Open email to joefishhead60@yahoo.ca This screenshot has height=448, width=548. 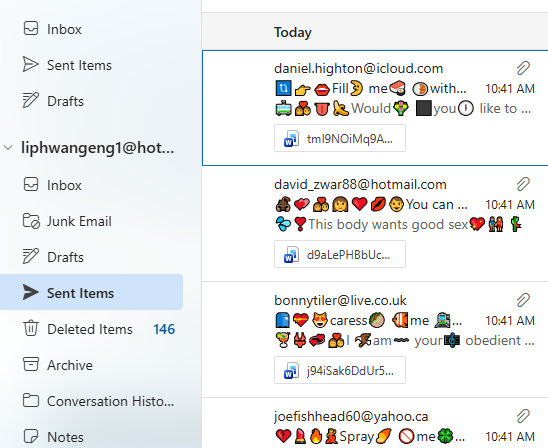[x=375, y=423]
